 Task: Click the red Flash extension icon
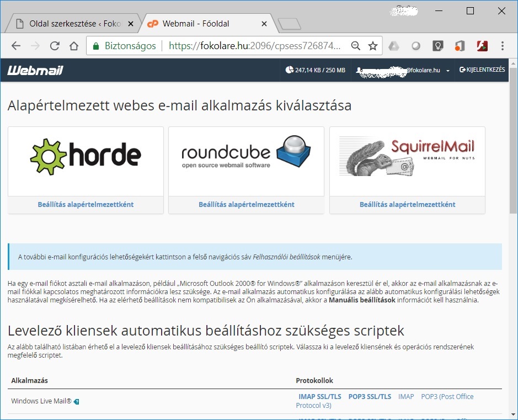pos(482,46)
